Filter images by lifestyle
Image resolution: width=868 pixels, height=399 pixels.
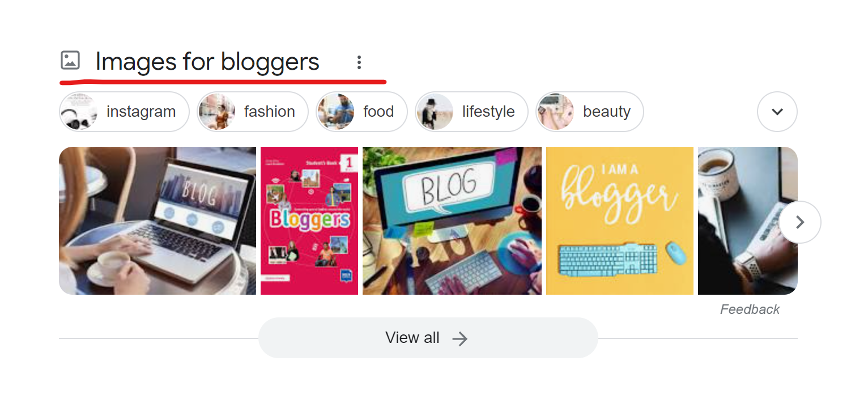[x=471, y=112]
